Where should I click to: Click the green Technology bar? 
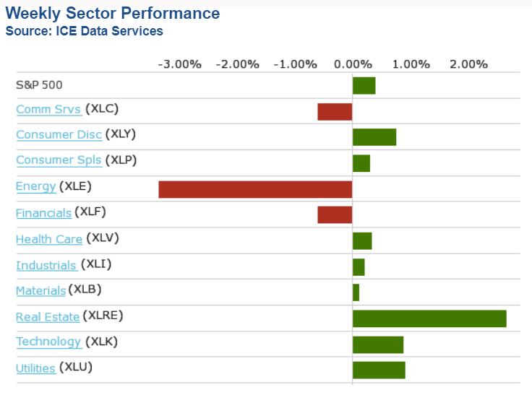pos(378,344)
